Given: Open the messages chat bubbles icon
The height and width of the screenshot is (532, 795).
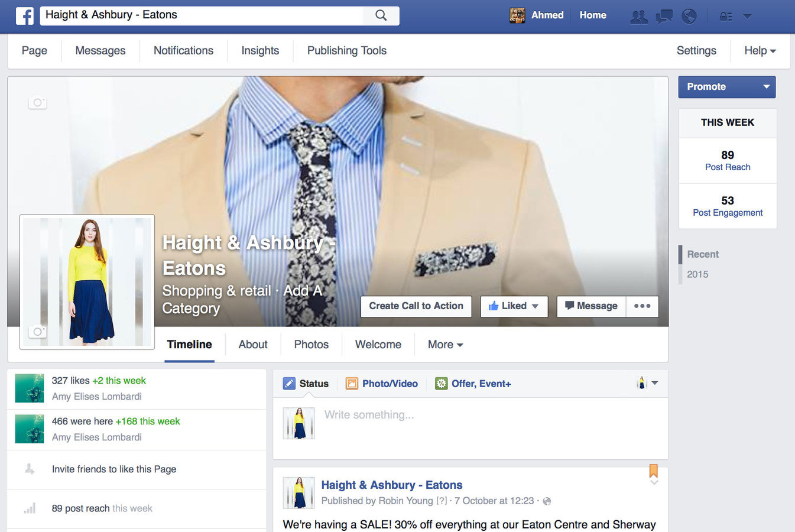Looking at the screenshot, I should pyautogui.click(x=664, y=16).
